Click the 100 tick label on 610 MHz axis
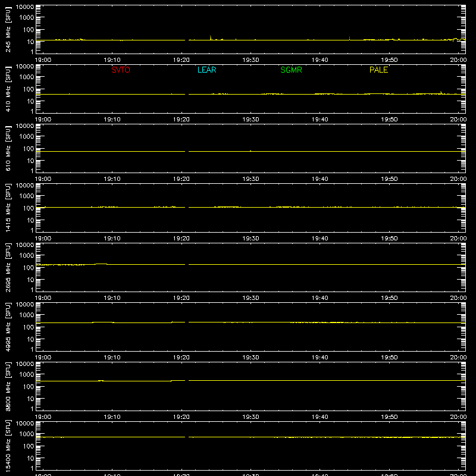 click(x=29, y=149)
